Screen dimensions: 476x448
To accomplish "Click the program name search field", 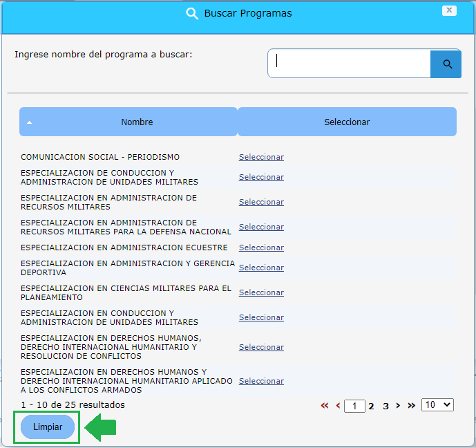I will coord(349,64).
